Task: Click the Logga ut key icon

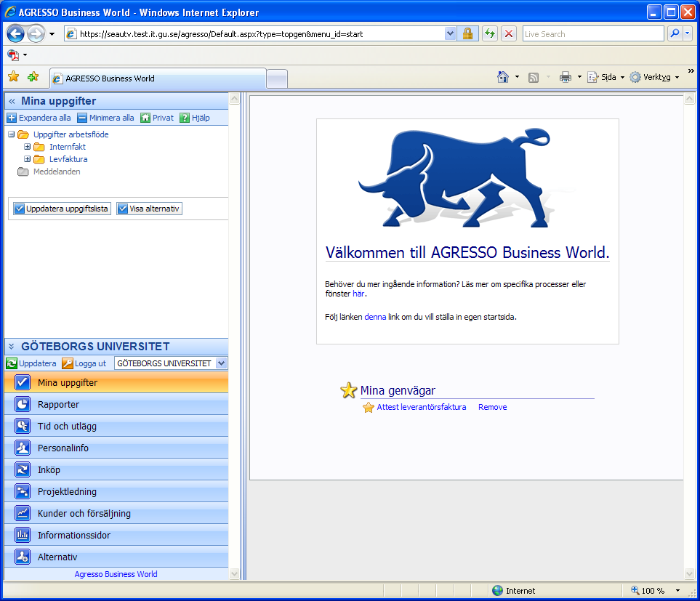Action: 68,363
